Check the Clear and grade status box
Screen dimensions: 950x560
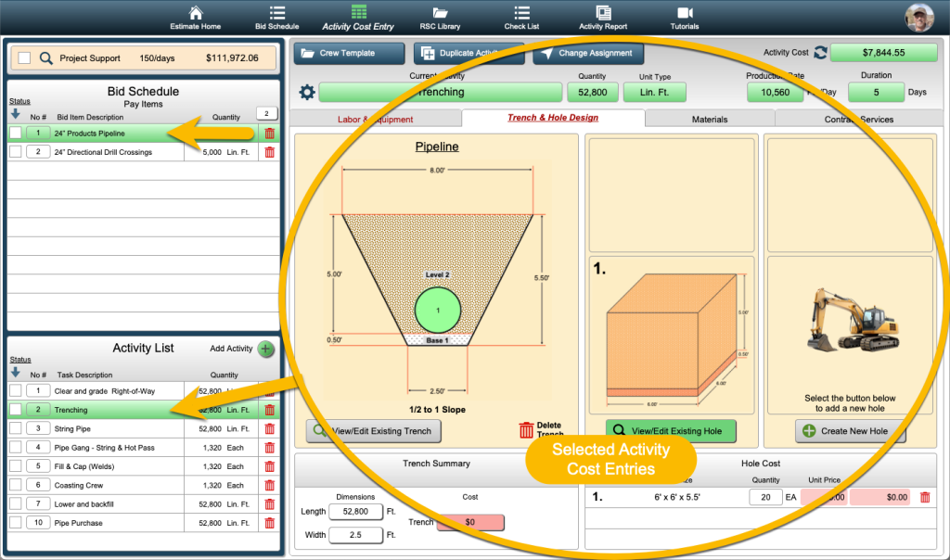[16, 391]
